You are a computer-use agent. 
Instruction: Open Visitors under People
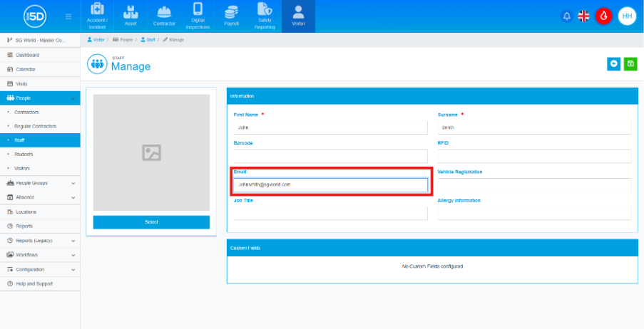tap(40, 168)
